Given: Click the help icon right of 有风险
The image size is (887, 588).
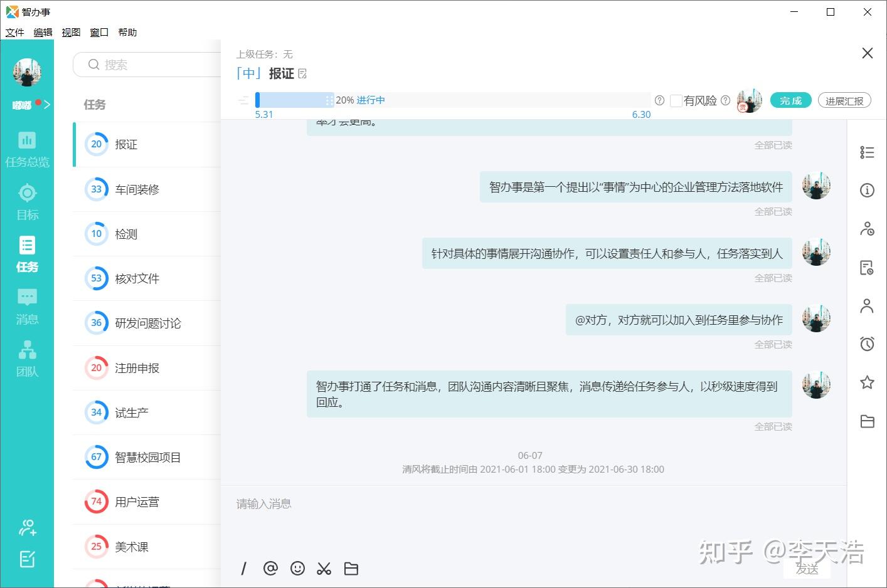Looking at the screenshot, I should coord(725,100).
